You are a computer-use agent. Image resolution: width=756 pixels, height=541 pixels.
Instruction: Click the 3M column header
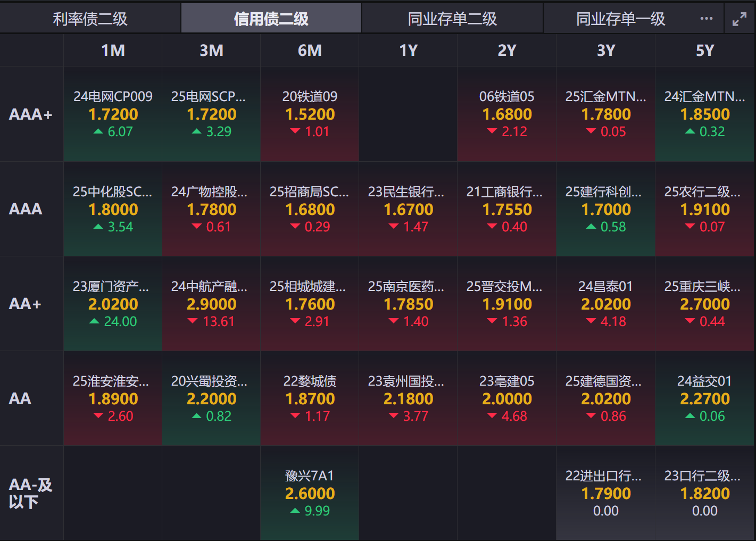(x=211, y=51)
